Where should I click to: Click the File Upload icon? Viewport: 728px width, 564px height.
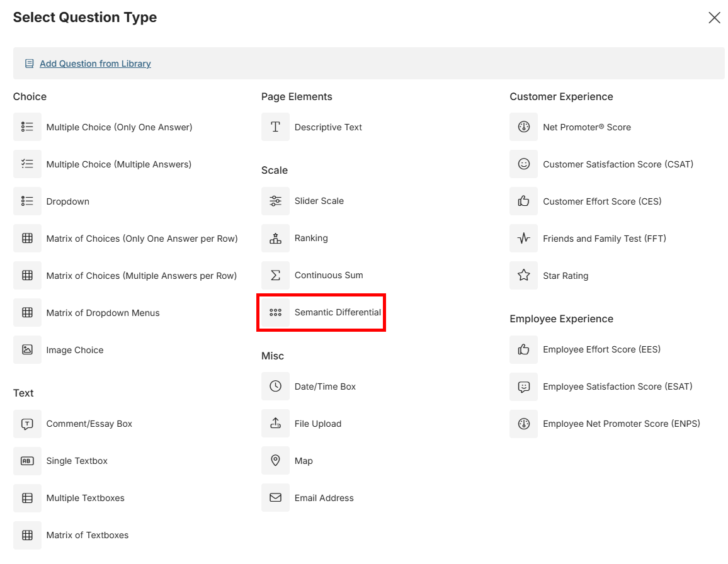275,424
